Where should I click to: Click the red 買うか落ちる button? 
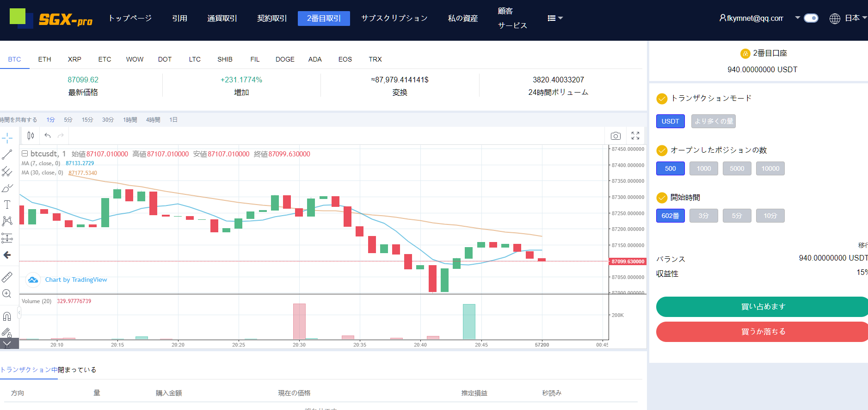point(762,332)
